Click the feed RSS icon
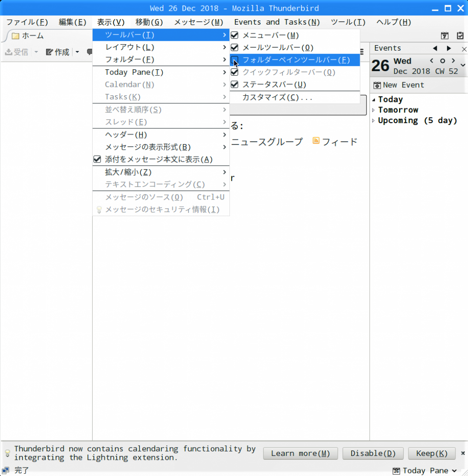The width and height of the screenshot is (468, 476). coord(316,140)
